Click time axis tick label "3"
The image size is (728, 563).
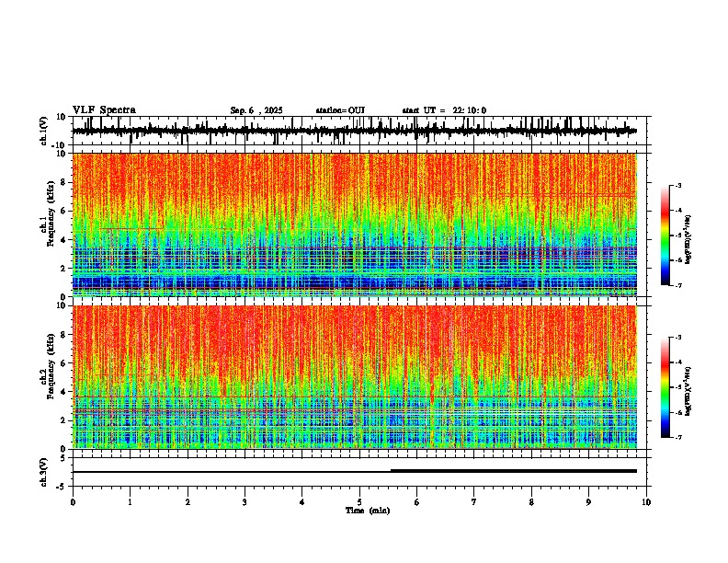click(x=245, y=502)
